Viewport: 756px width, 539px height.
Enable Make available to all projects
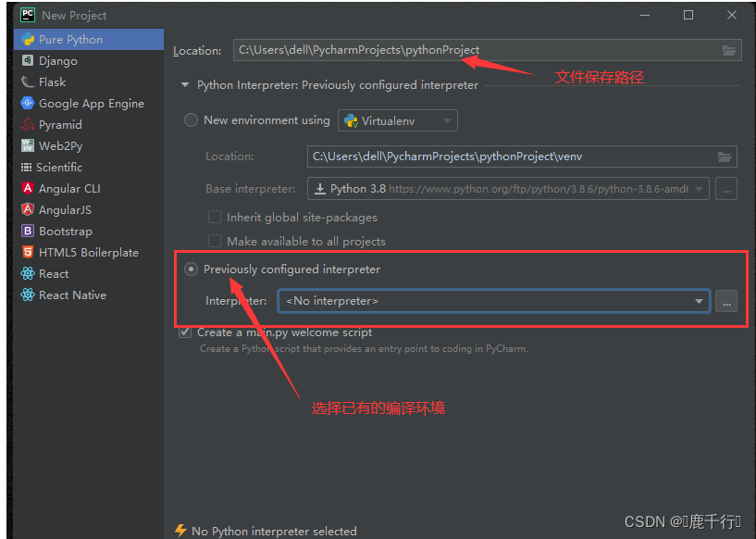tap(215, 241)
